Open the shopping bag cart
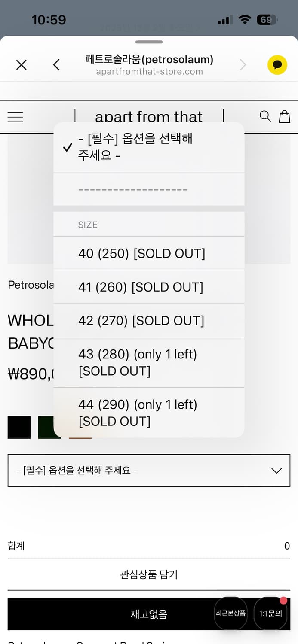 coord(285,116)
